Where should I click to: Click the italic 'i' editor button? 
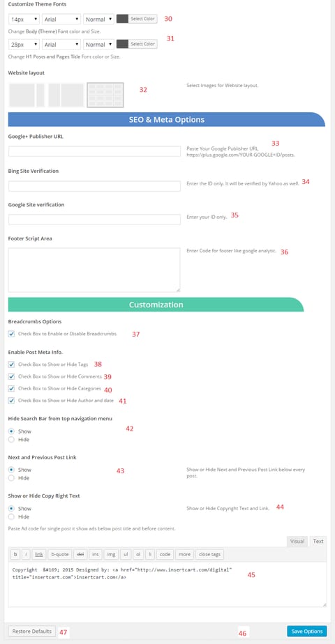pyautogui.click(x=26, y=554)
